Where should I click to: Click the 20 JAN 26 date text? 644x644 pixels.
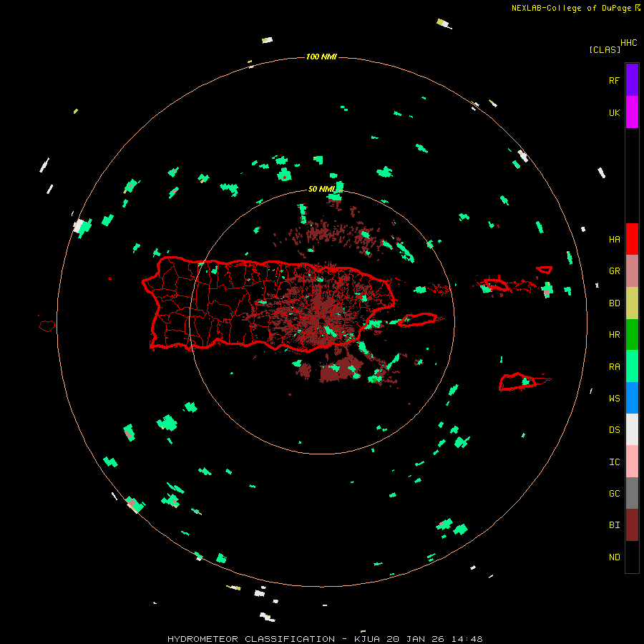(416, 639)
